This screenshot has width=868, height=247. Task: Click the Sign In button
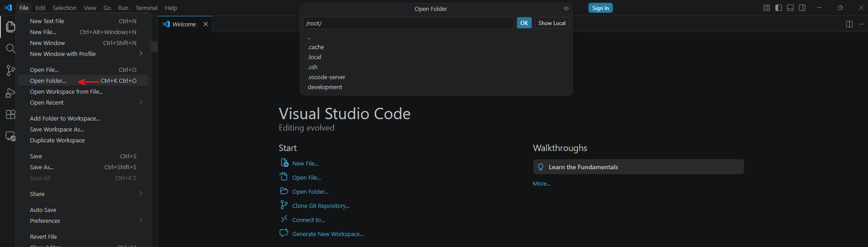pos(600,8)
